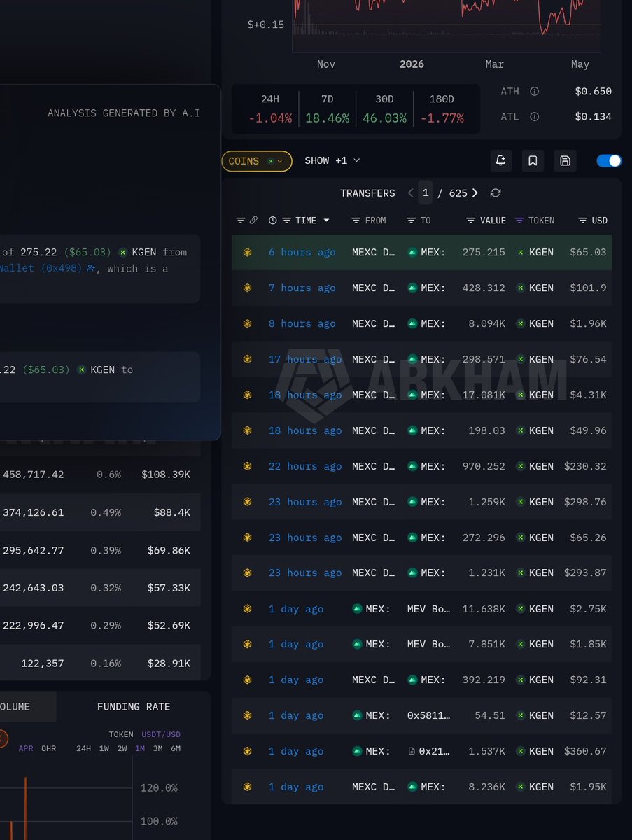Click MEV Bo... recipient in $2.75K row
Screen dimensions: 632x840
[429, 610]
